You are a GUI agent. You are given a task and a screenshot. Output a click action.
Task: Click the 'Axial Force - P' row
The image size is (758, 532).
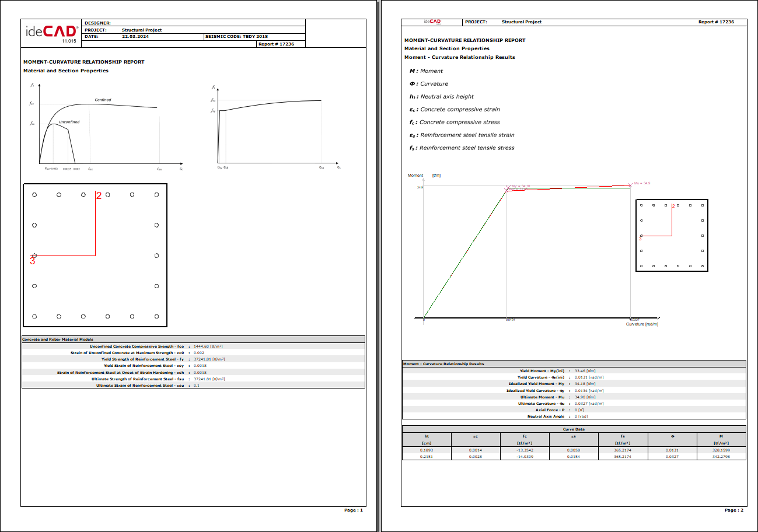pyautogui.click(x=574, y=410)
